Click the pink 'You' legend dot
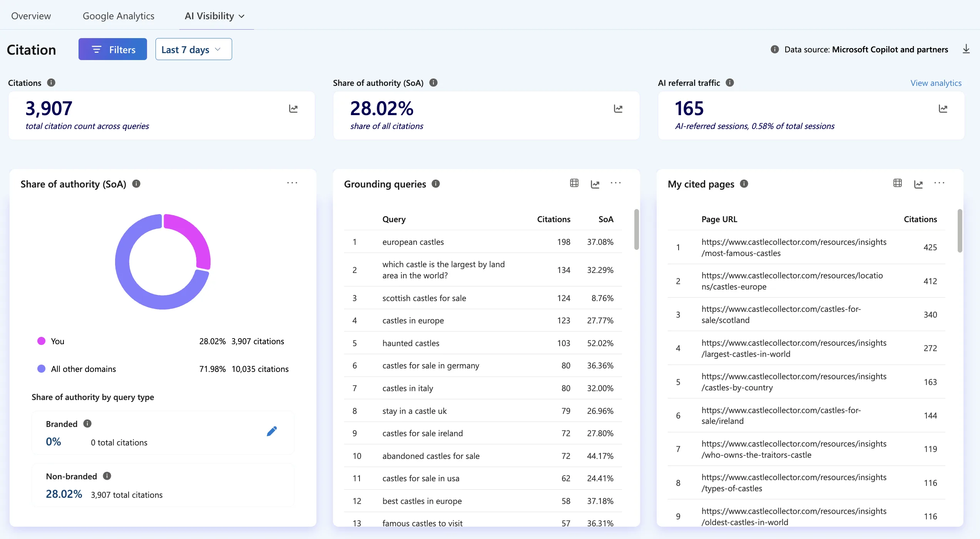The height and width of the screenshot is (539, 980). point(41,341)
